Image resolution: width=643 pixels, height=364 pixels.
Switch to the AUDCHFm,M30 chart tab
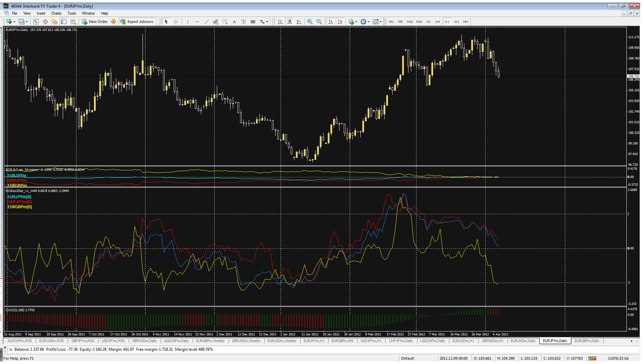(19, 341)
